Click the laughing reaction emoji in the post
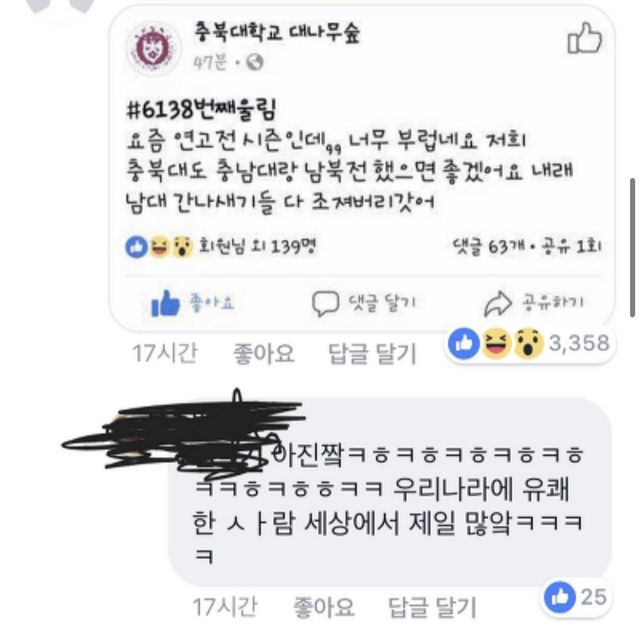This screenshot has width=640, height=639. 159,246
